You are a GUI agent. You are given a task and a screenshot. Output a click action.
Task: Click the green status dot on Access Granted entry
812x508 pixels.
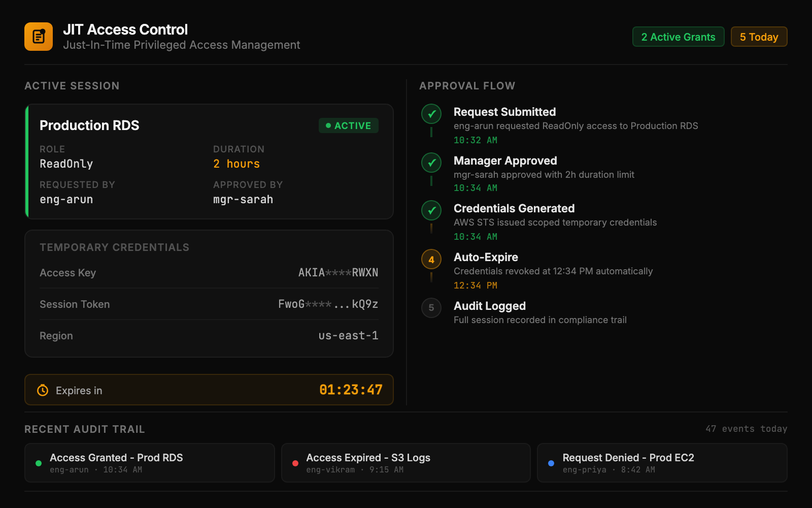tap(38, 463)
